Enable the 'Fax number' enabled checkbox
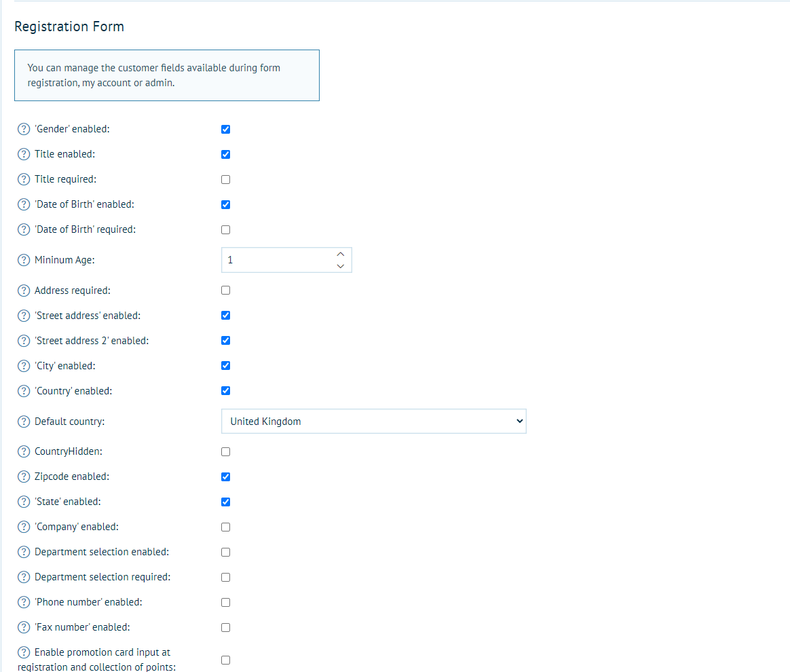 pyautogui.click(x=226, y=627)
